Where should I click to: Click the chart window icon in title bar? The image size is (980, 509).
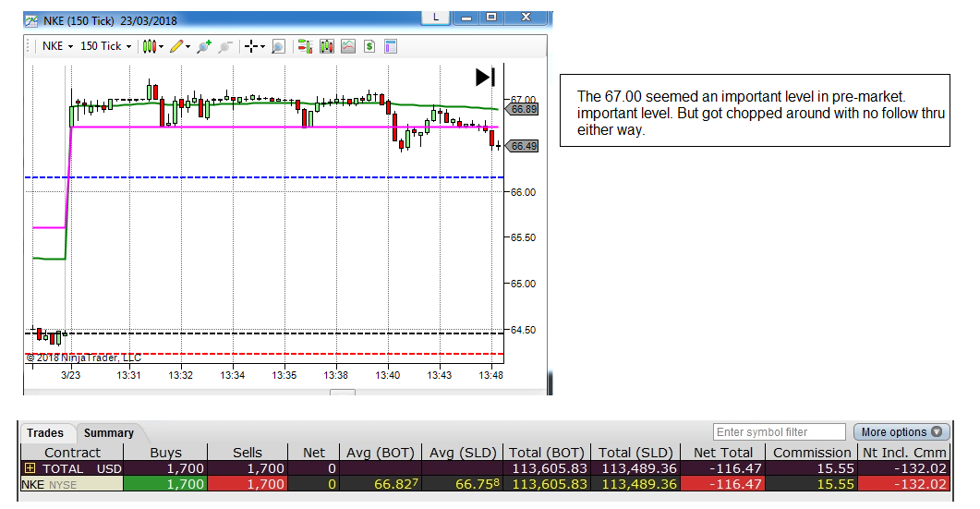pyautogui.click(x=31, y=21)
